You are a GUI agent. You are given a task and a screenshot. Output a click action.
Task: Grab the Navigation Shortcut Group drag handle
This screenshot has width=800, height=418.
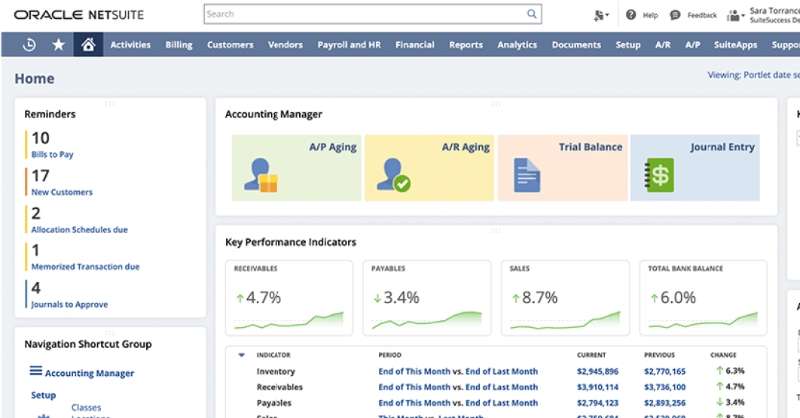point(110,333)
